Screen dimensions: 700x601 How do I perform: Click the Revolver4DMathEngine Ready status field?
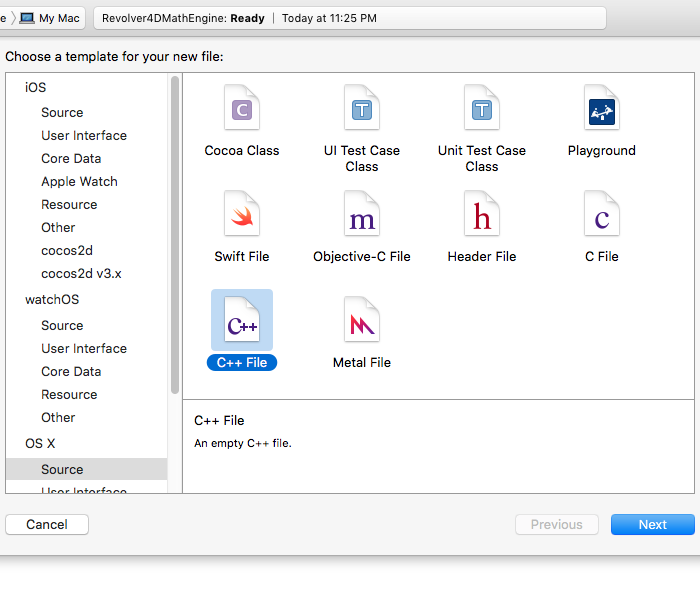click(350, 18)
